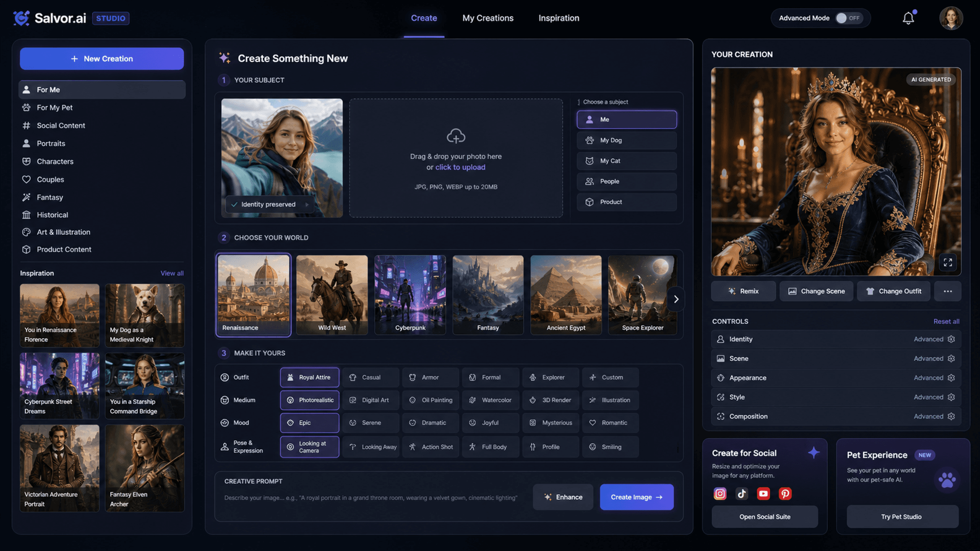The image size is (980, 551).
Task: Expand the Identity controls row
Action: point(836,339)
